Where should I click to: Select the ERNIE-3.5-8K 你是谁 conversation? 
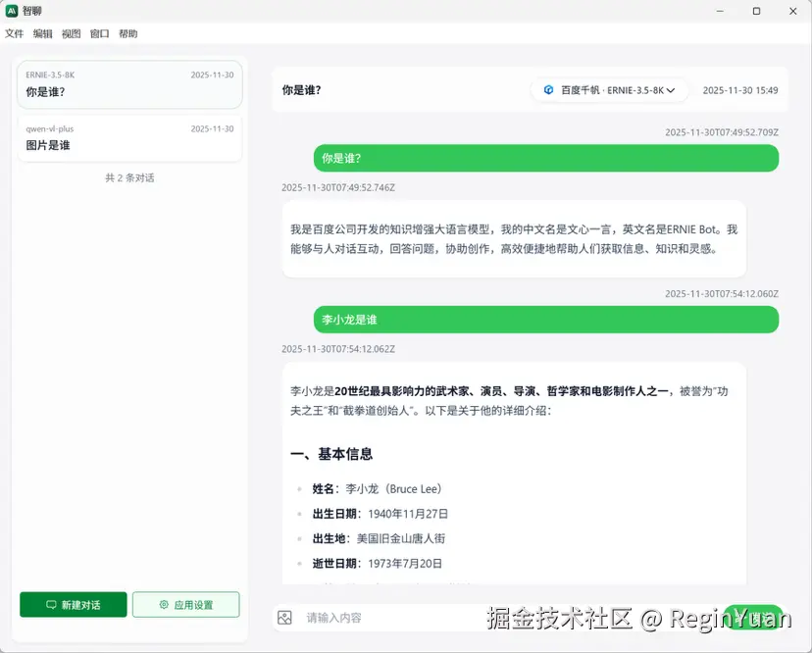pos(128,85)
